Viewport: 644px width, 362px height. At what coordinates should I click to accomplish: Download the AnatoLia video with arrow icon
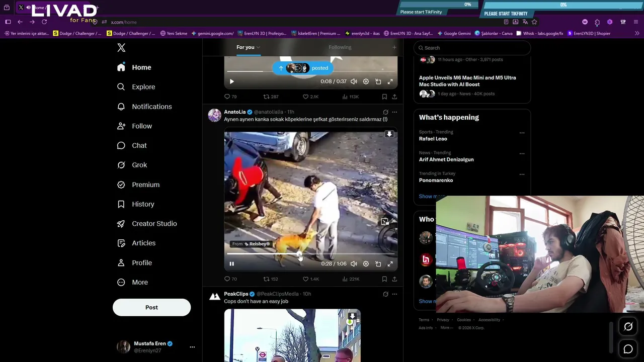pyautogui.click(x=389, y=134)
